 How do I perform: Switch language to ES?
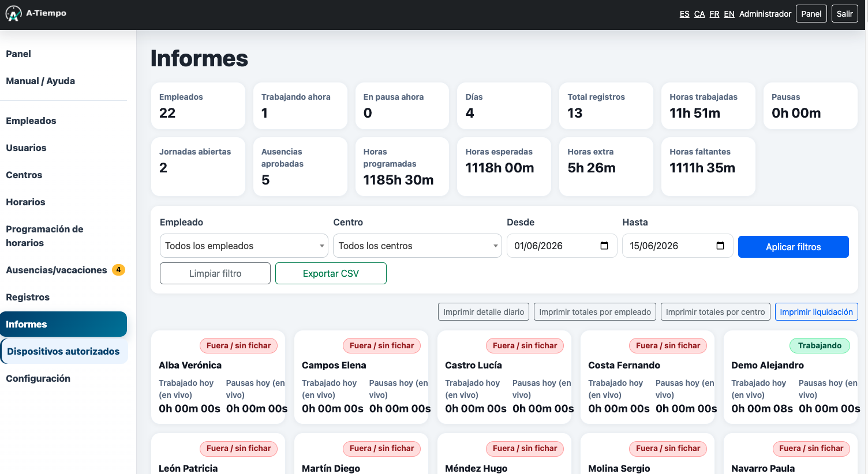pyautogui.click(x=684, y=14)
